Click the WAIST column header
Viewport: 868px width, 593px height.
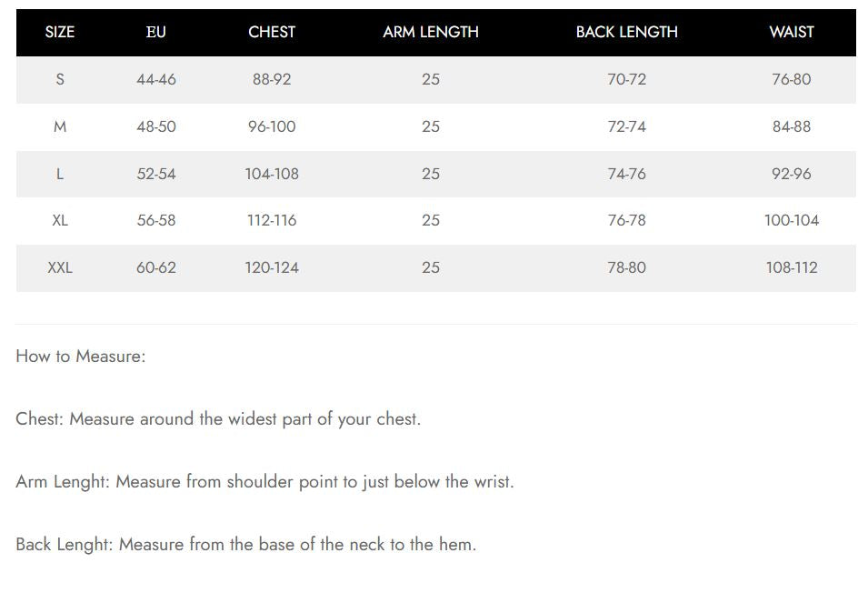pyautogui.click(x=791, y=32)
